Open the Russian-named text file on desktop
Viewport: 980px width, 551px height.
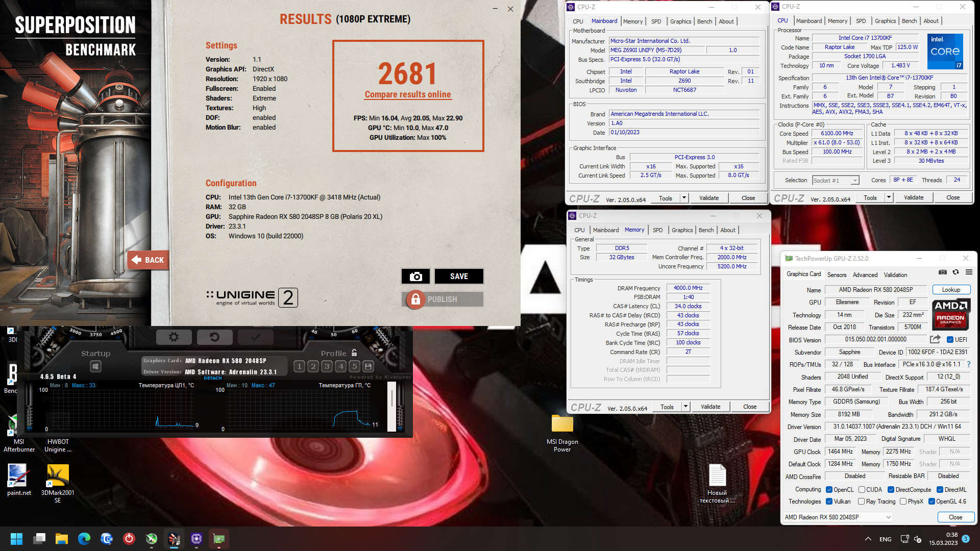pyautogui.click(x=717, y=484)
